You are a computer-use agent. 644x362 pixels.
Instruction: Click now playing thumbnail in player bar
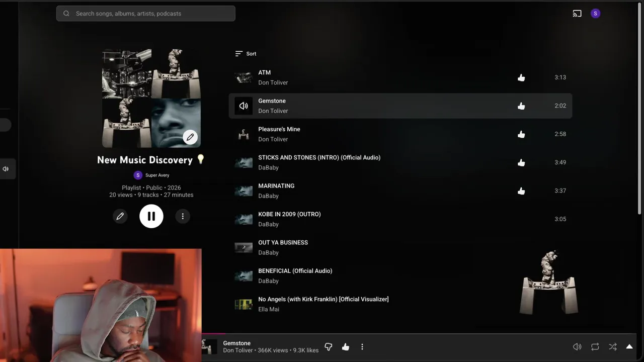pyautogui.click(x=209, y=347)
